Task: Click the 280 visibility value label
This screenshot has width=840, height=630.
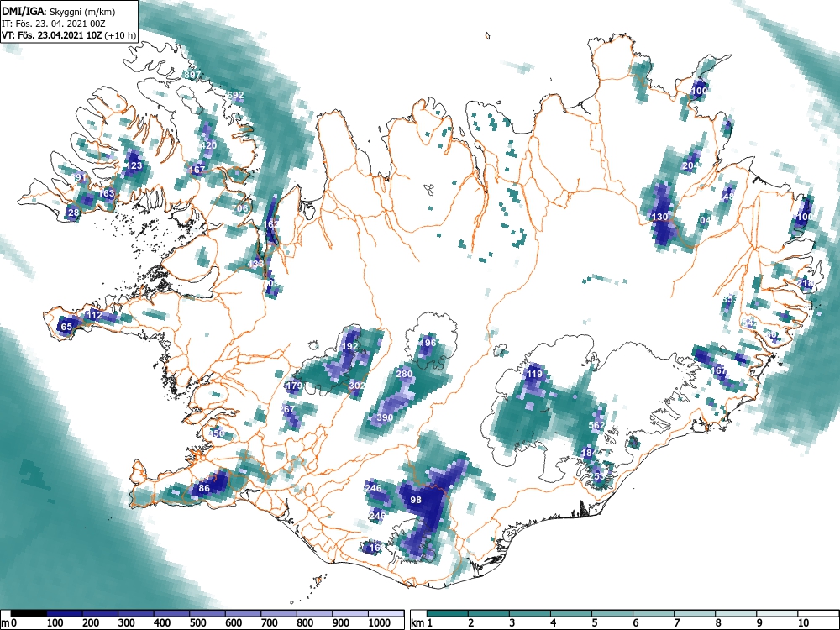Action: coord(405,374)
